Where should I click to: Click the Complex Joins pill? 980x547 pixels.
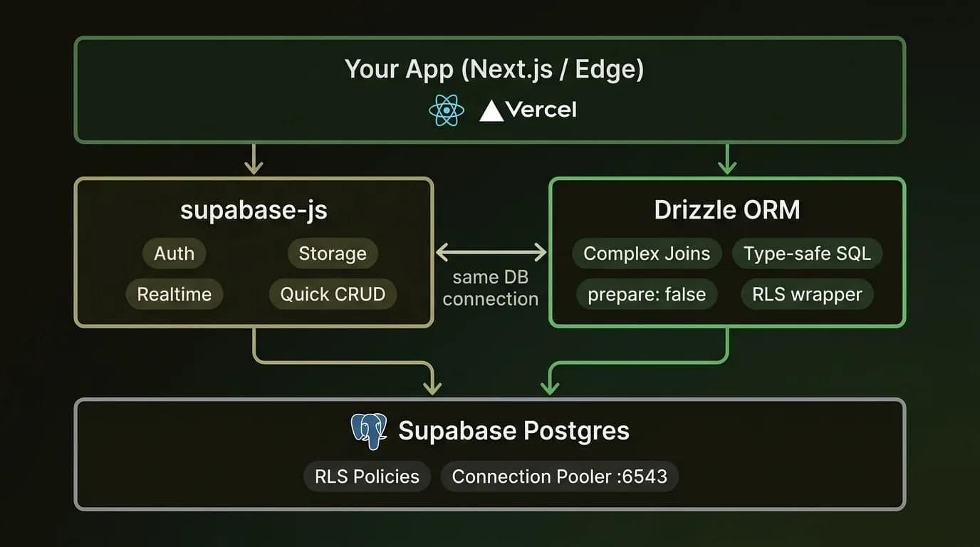click(x=647, y=254)
